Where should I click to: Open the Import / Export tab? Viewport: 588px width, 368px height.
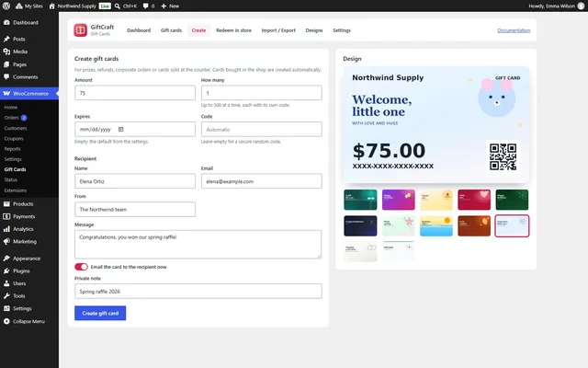(x=278, y=30)
